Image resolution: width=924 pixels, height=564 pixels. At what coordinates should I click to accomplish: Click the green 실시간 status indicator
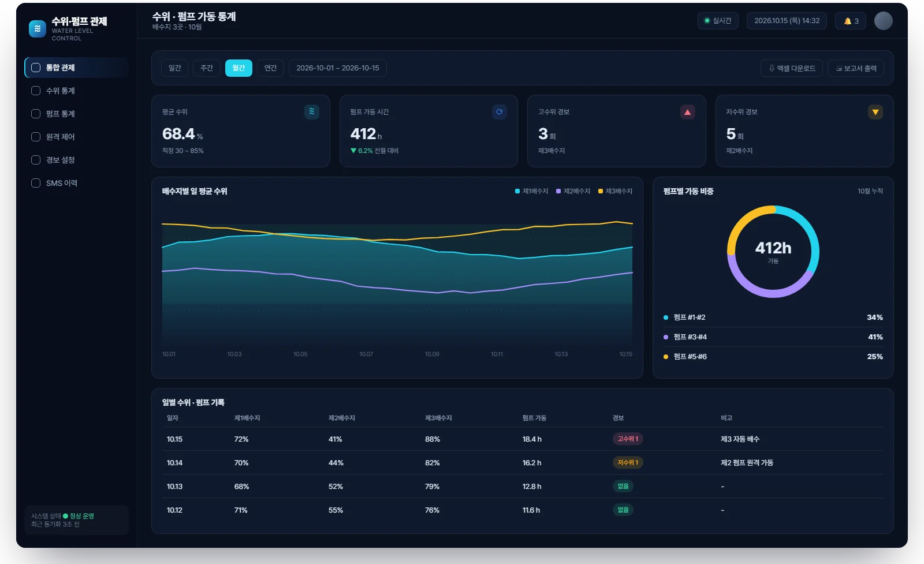tap(718, 21)
